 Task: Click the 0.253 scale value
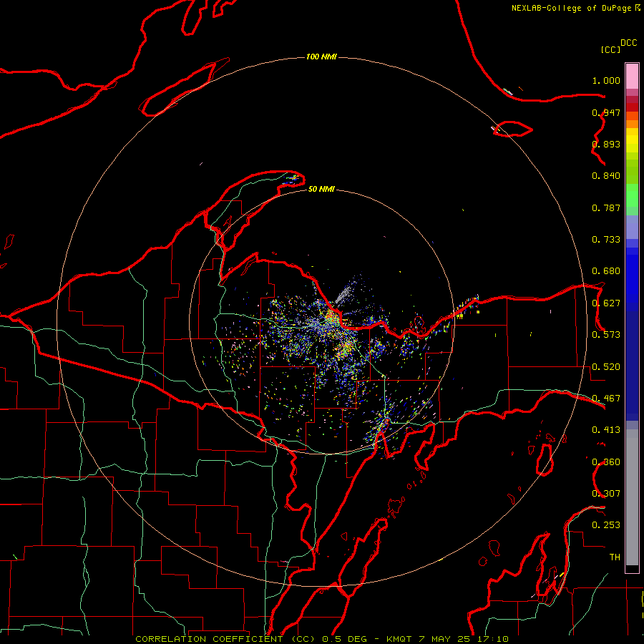(x=606, y=525)
